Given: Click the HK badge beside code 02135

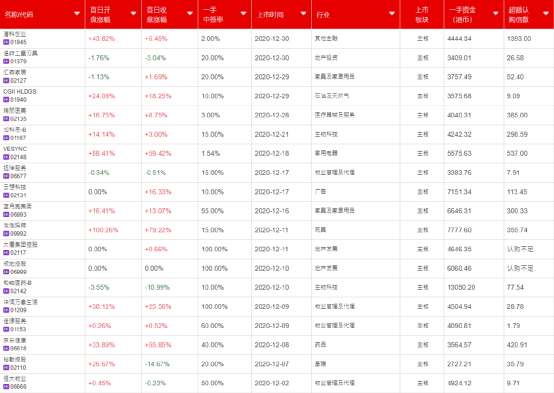Looking at the screenshot, I should tap(6, 119).
